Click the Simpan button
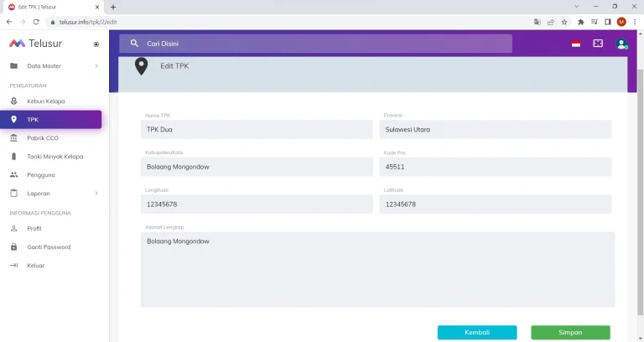 click(x=570, y=332)
